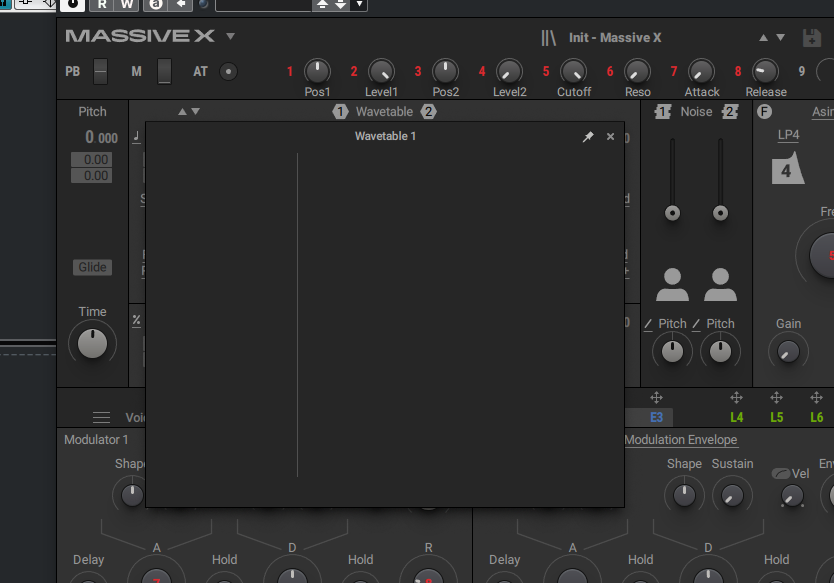Select the Wavetable oscillator 1 hexagon badge
The image size is (834, 583).
340,112
